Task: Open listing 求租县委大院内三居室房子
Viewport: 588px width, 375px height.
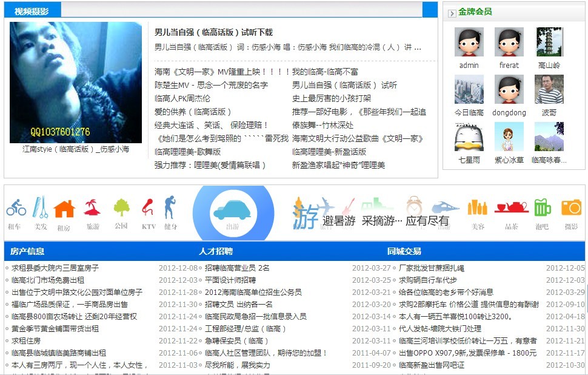Action: (x=55, y=268)
